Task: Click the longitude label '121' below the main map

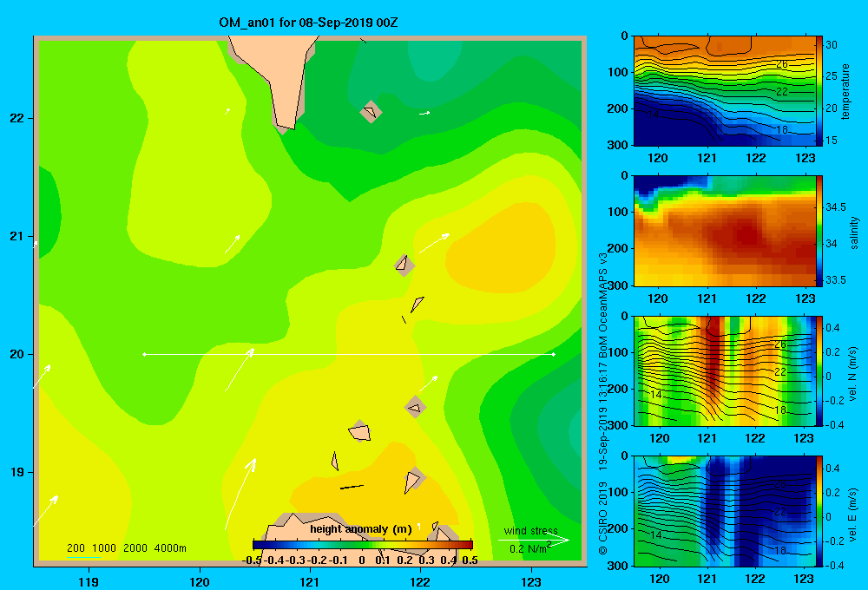Action: point(310,581)
